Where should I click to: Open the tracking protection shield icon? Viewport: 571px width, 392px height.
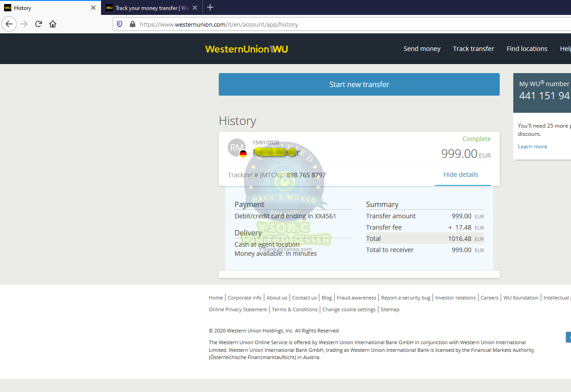[x=120, y=24]
